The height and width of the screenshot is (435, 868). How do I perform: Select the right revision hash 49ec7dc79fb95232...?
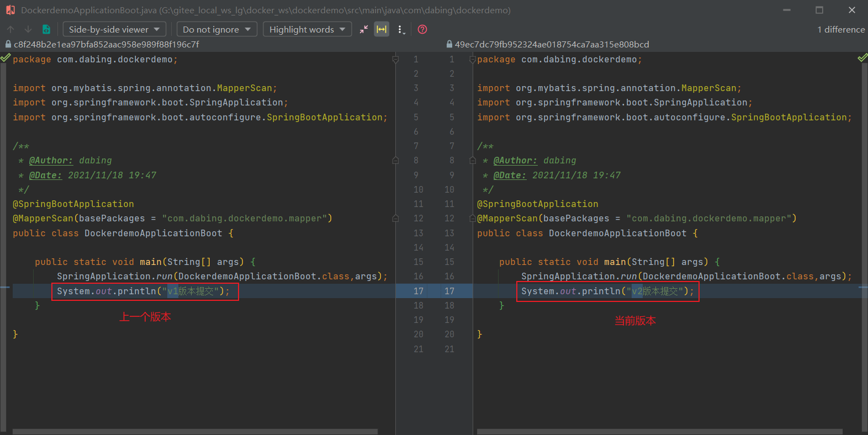point(552,44)
